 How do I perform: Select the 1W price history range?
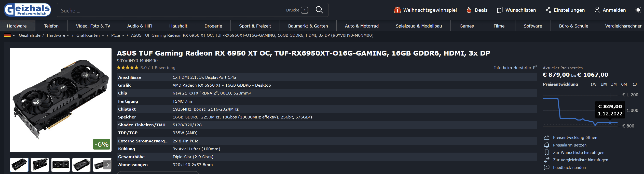pos(593,84)
